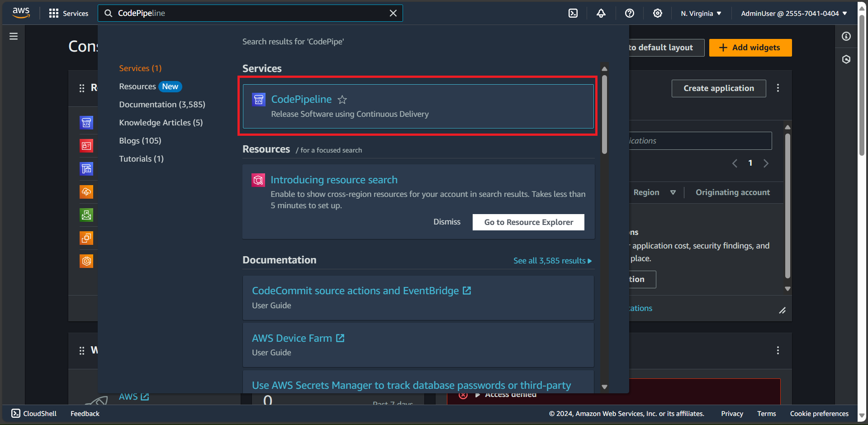Click the applications widget scroll up arrow

787,127
